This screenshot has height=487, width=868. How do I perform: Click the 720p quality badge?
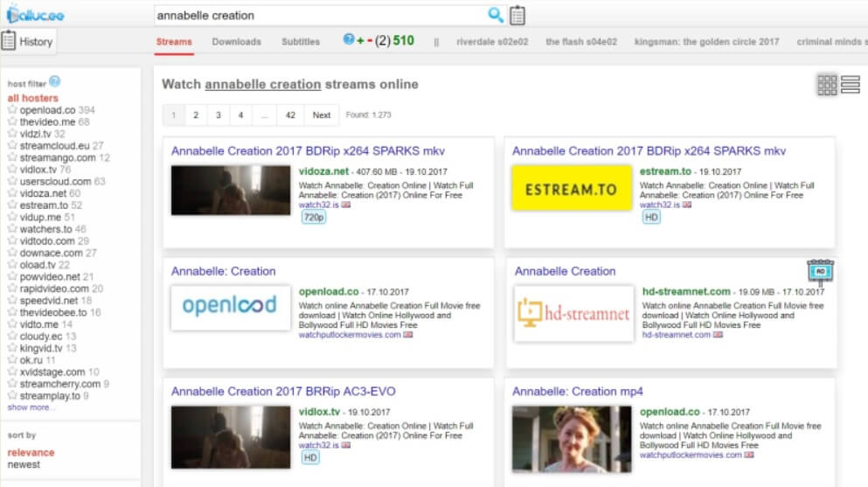tap(313, 218)
